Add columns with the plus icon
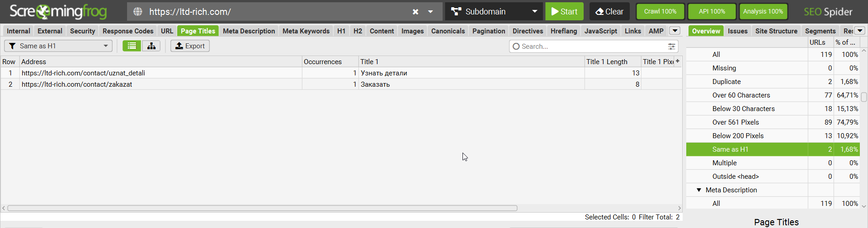The width and height of the screenshot is (868, 228). tap(678, 61)
